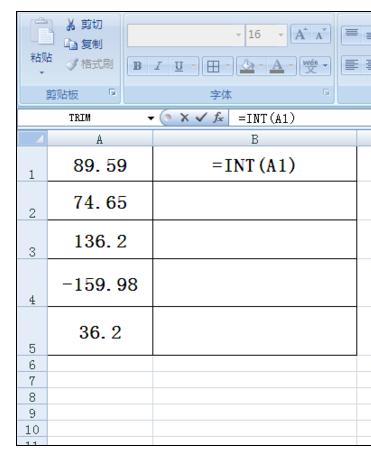The image size is (371, 452).
Task: Click the align text left icon
Action: tap(352, 65)
